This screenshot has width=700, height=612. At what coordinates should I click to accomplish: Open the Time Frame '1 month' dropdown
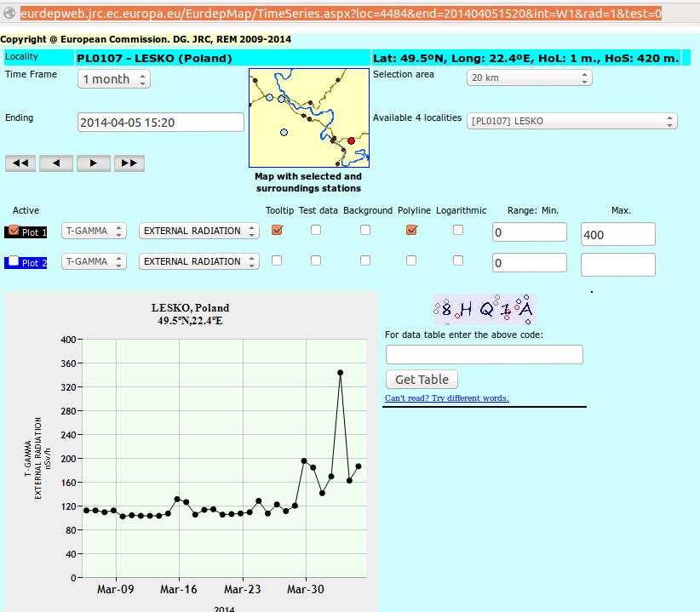click(114, 79)
